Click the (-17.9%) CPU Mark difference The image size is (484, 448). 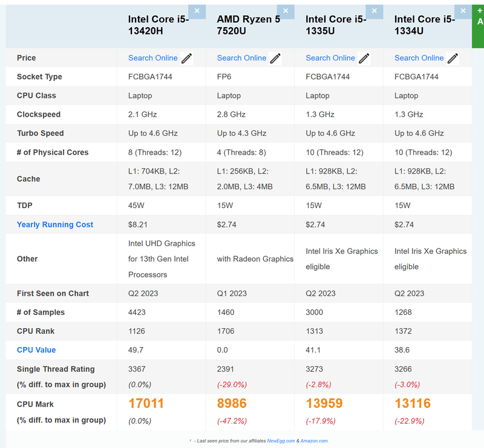(321, 421)
